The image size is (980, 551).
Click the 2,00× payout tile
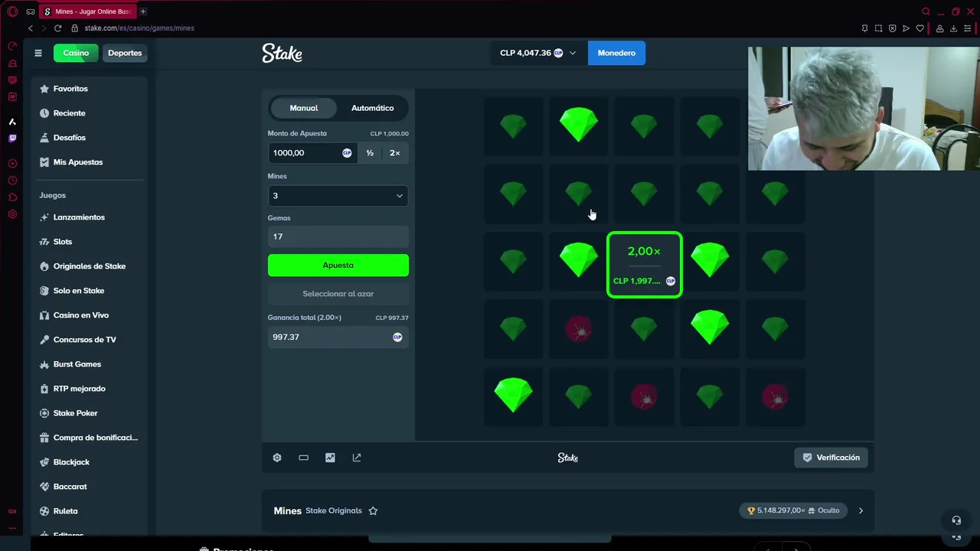[x=644, y=265]
